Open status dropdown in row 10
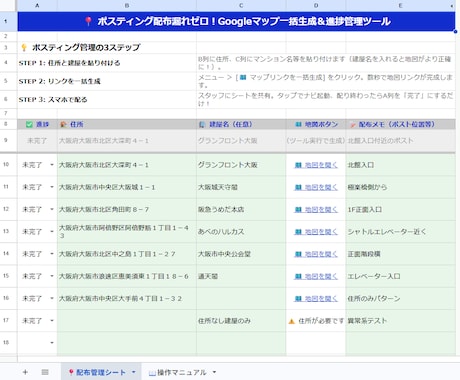 coord(52,165)
